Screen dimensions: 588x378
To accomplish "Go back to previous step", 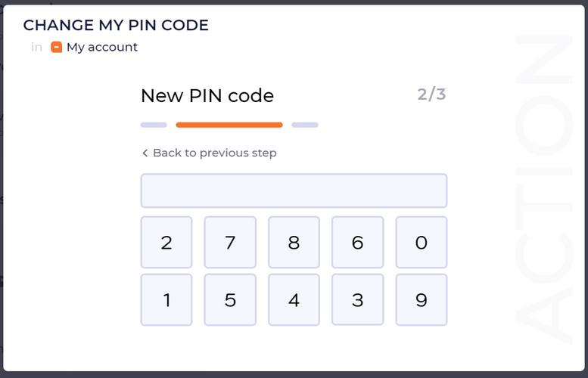I will pos(209,153).
